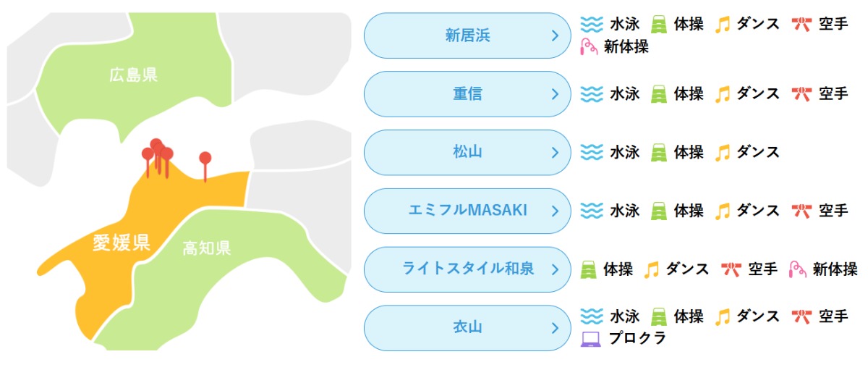
Task: Click the pink rhythmic gymnastics icon under 新居浜
Action: point(590,47)
